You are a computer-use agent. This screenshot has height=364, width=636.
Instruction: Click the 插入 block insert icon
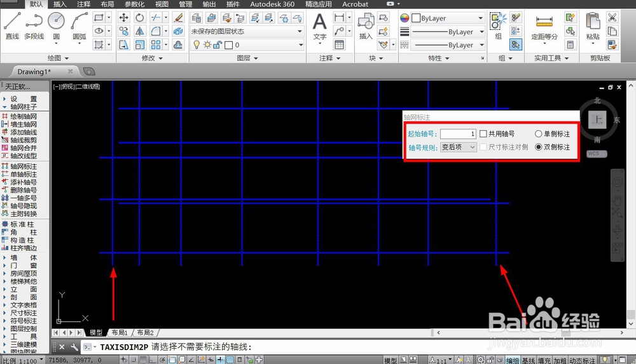point(366,26)
